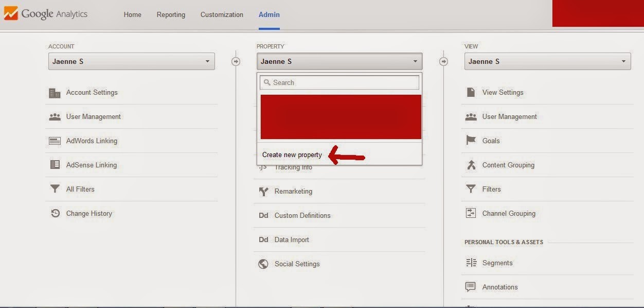Click the Tracking Info .js icon
644x308 pixels.
(x=263, y=167)
